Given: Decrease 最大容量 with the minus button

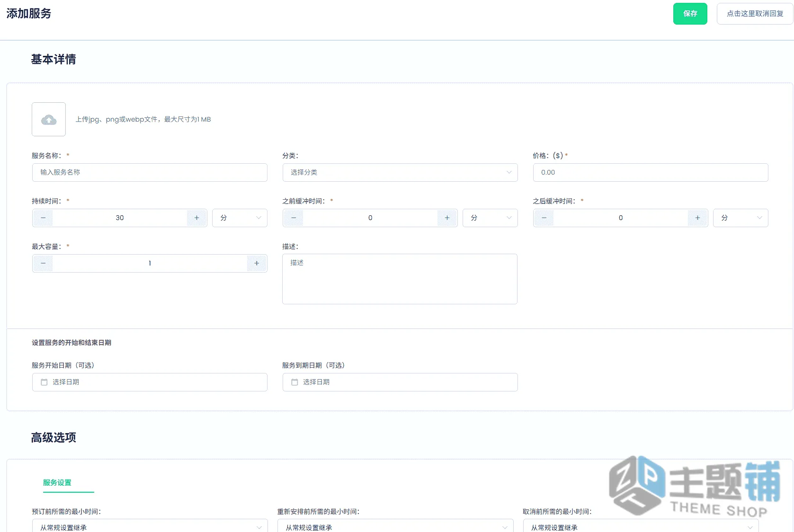Looking at the screenshot, I should tap(43, 263).
